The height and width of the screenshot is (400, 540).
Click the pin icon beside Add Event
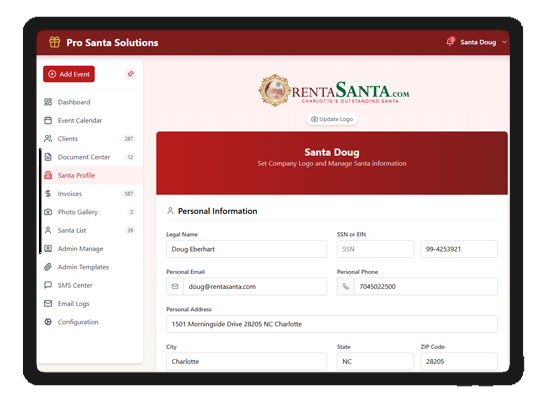(x=131, y=74)
